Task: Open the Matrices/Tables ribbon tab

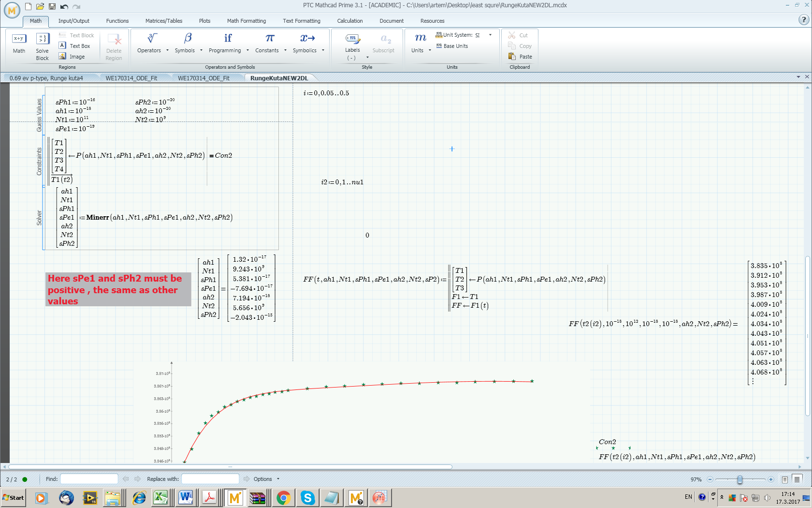Action: click(164, 21)
